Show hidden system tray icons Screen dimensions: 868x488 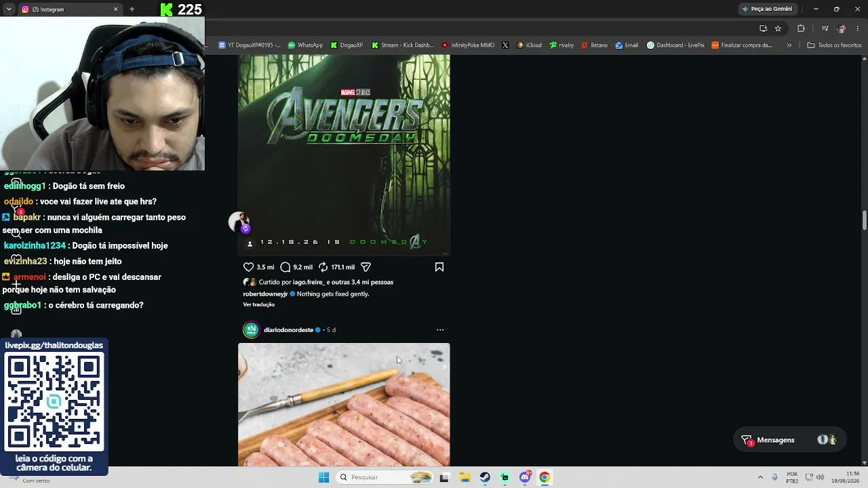coord(760,477)
